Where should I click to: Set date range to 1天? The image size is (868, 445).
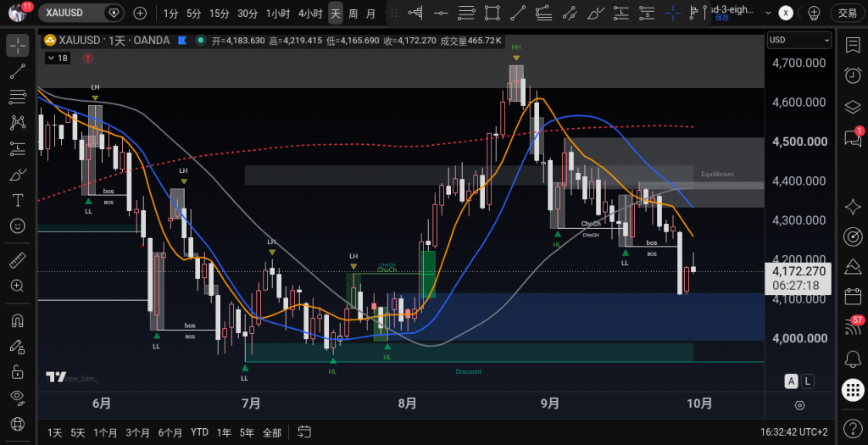(x=55, y=432)
